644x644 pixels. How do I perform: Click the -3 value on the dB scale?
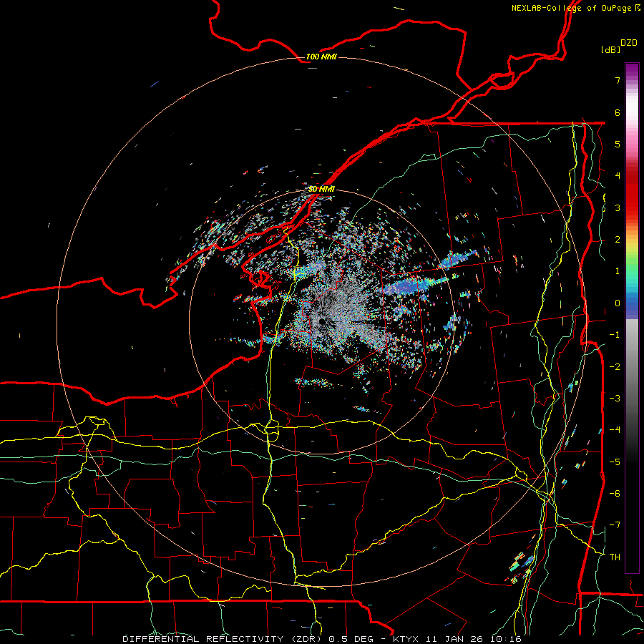[x=615, y=398]
